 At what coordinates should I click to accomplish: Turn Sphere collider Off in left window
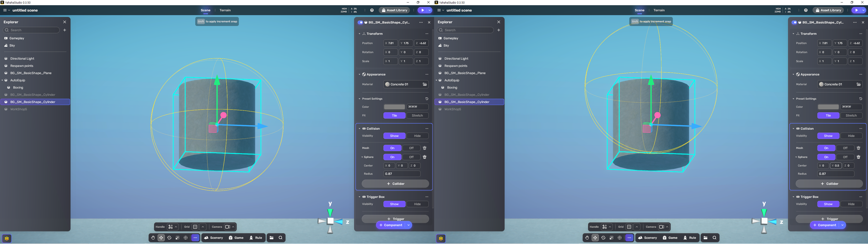[x=411, y=157]
